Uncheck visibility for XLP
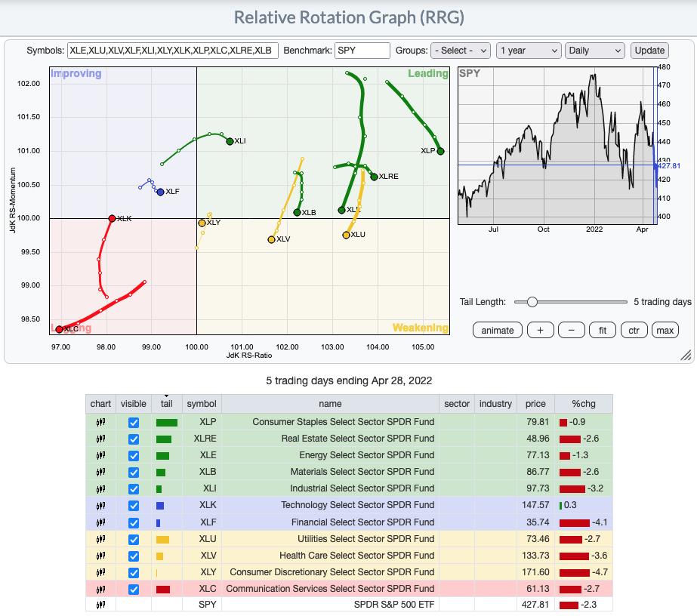 (134, 422)
